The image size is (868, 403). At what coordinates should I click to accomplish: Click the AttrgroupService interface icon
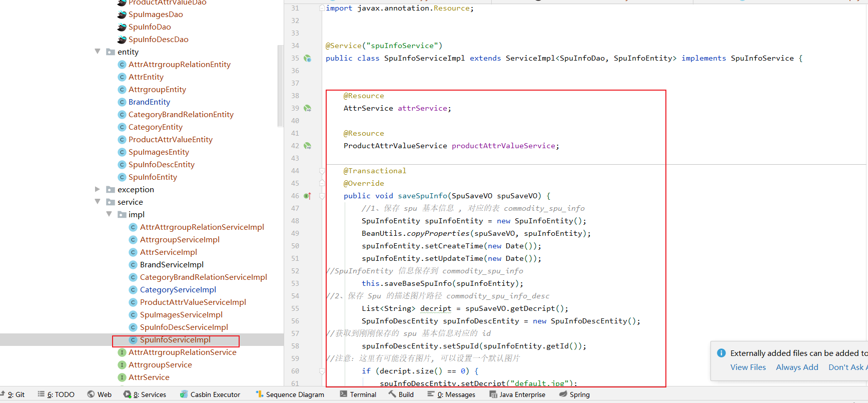(x=122, y=365)
